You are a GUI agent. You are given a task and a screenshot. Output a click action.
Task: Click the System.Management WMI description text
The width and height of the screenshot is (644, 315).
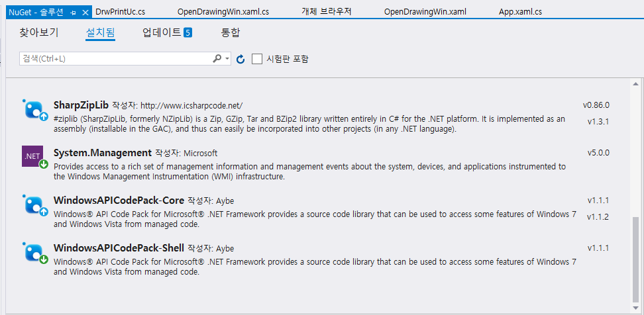coord(309,172)
